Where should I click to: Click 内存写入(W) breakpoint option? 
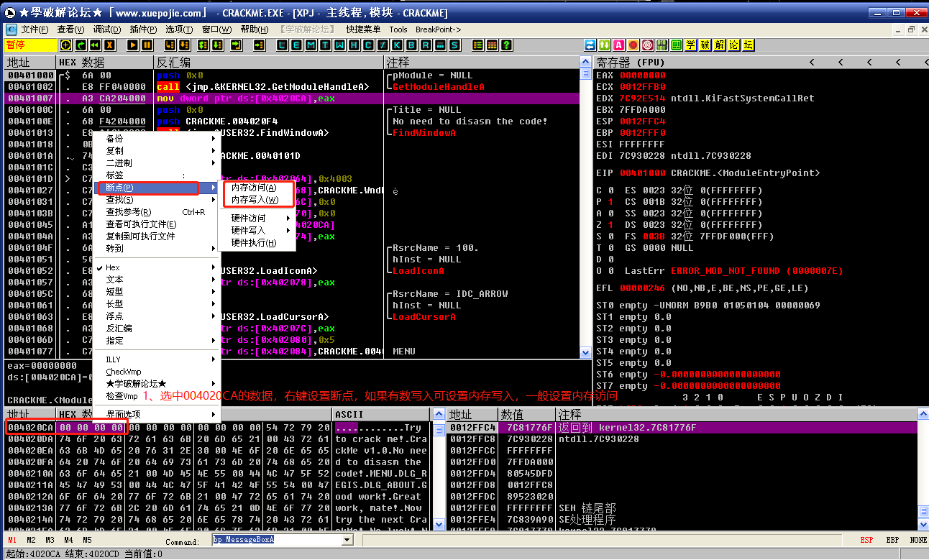tap(255, 200)
